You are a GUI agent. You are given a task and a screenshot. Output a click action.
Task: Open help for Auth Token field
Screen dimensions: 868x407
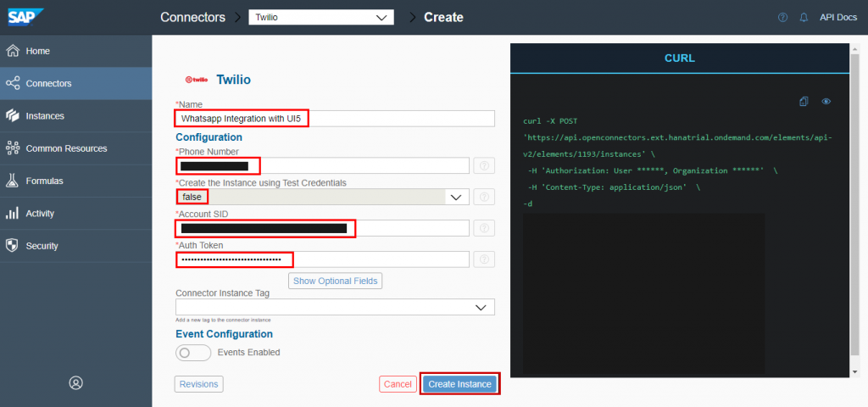484,259
